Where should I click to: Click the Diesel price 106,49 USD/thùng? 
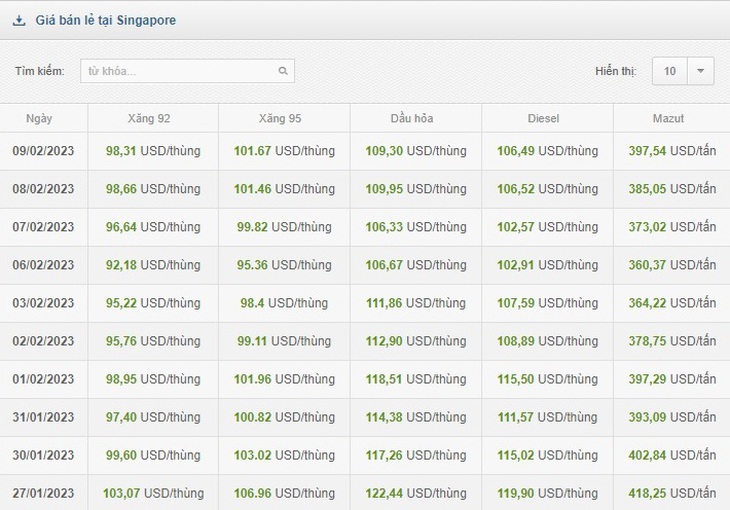click(x=548, y=151)
